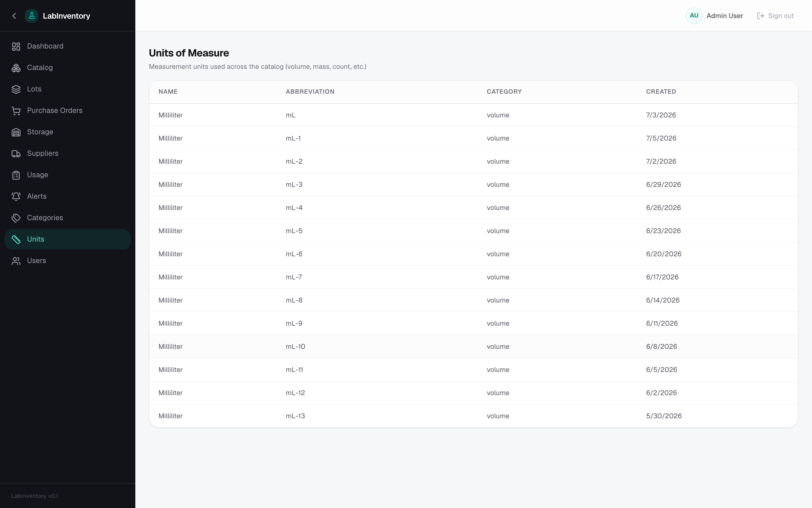The image size is (812, 508).
Task: Click the AU avatar circle
Action: coord(694,16)
